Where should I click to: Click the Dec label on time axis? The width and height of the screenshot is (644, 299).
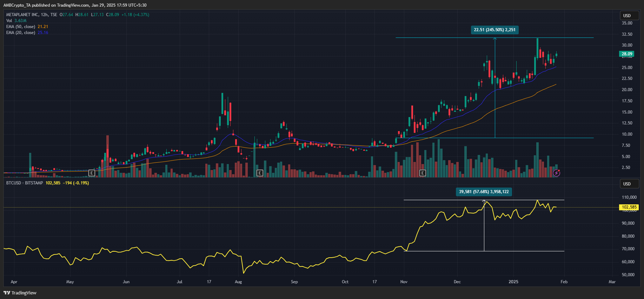click(x=457, y=282)
